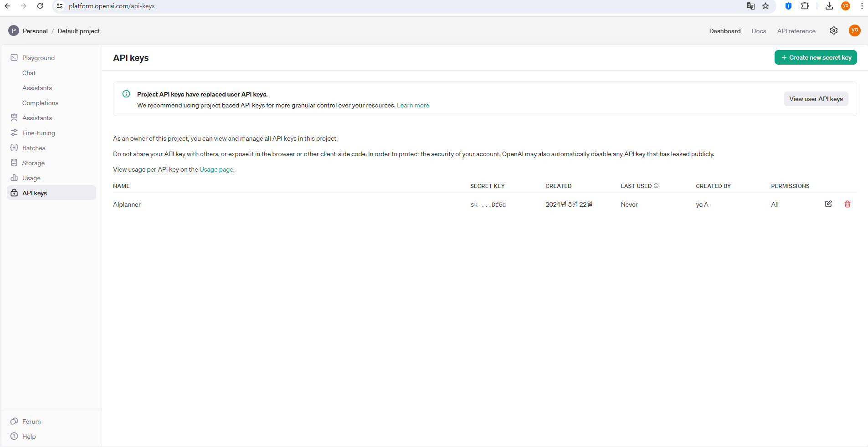868x447 pixels.
Task: Click View user API keys button
Action: pos(816,99)
